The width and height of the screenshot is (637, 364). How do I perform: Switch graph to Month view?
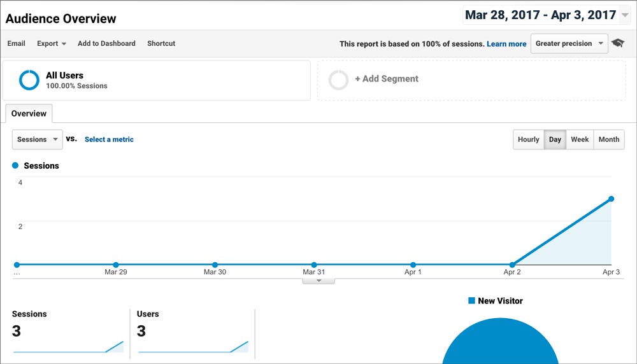click(x=609, y=139)
